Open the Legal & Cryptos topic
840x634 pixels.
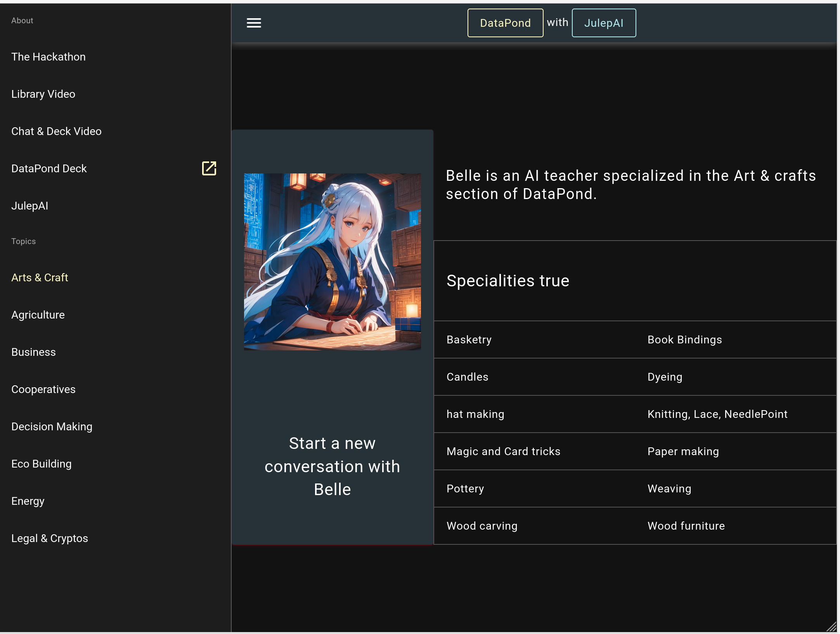(50, 538)
